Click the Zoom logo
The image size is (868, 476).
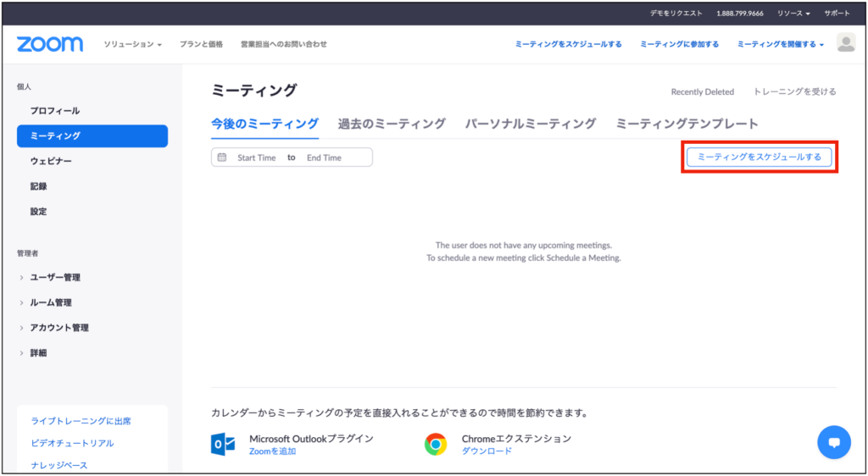[50, 44]
